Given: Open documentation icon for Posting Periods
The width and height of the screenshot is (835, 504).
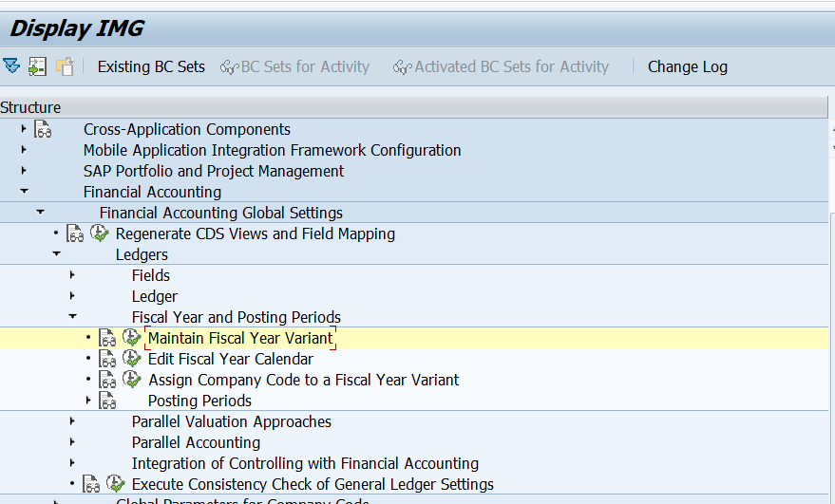Looking at the screenshot, I should (x=107, y=401).
